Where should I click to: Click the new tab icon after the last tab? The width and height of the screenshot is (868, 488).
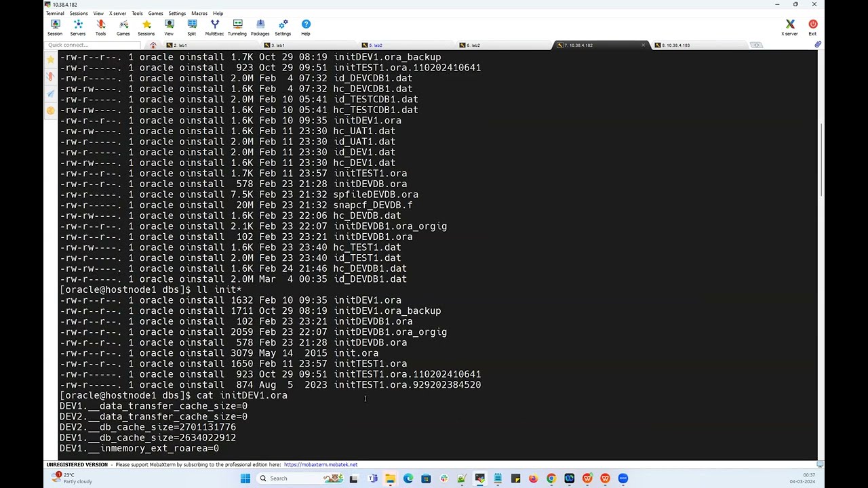(756, 45)
